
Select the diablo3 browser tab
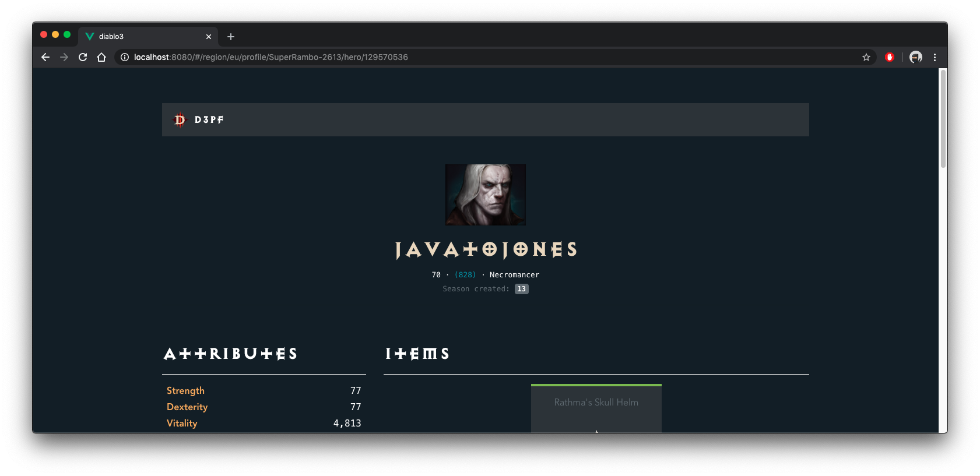148,36
